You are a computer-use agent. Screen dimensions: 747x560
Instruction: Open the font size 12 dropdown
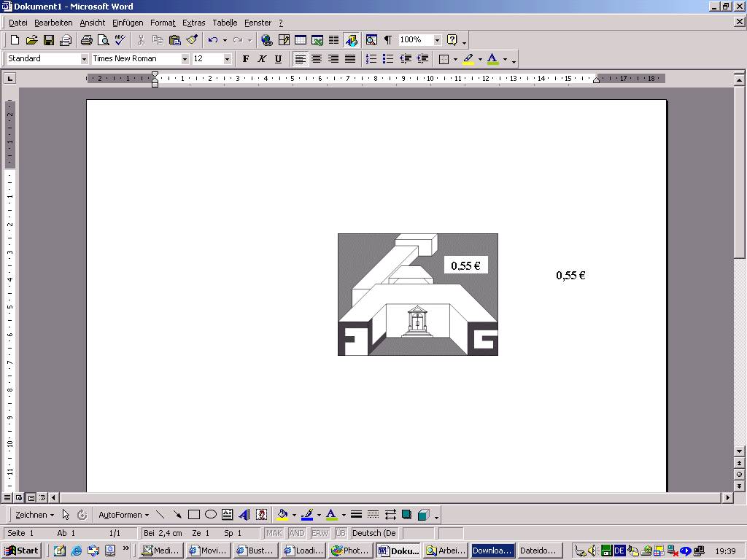click(228, 59)
